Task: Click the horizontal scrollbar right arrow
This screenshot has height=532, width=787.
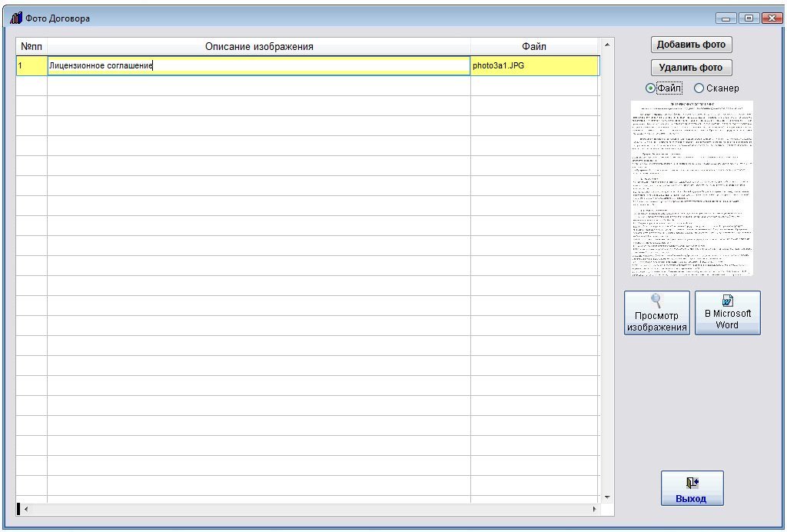Action: click(594, 509)
